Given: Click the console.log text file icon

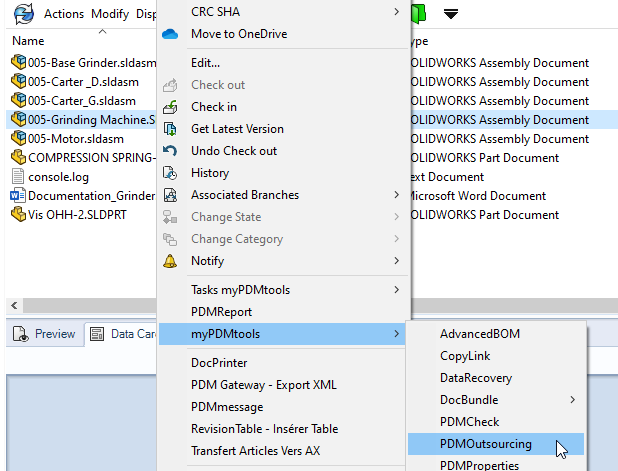Looking at the screenshot, I should tap(18, 177).
